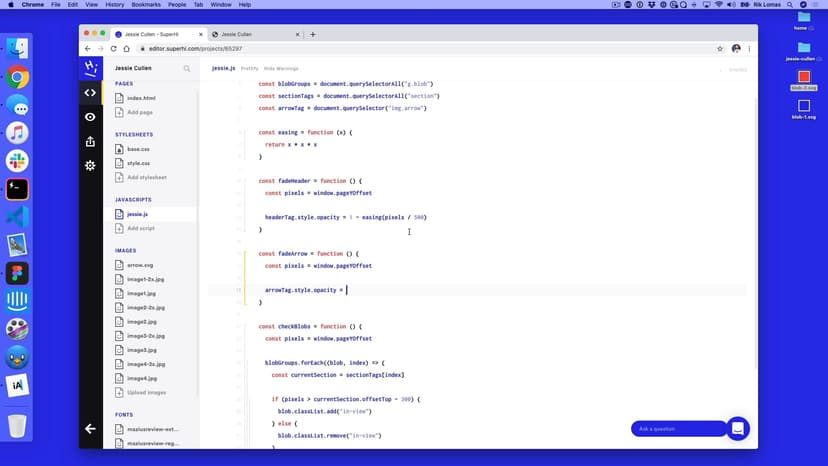Open project settings gear icon
This screenshot has height=466, width=828.
pyautogui.click(x=90, y=165)
